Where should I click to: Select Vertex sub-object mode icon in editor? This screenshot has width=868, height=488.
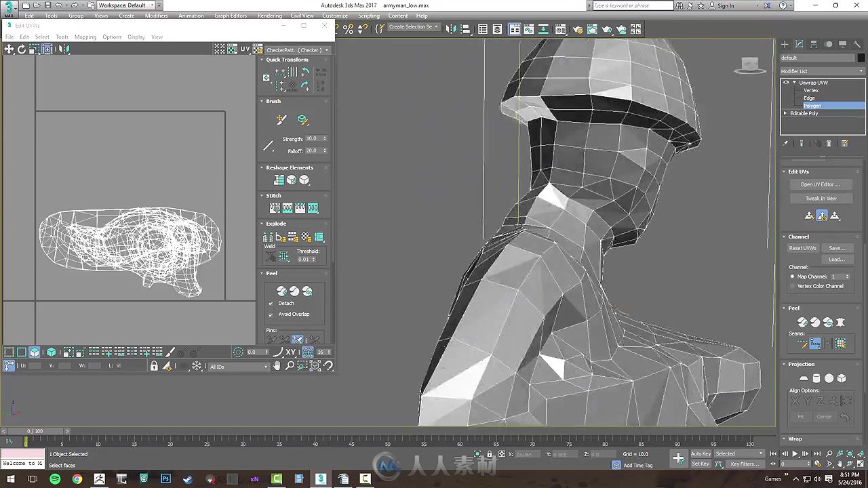coord(9,352)
